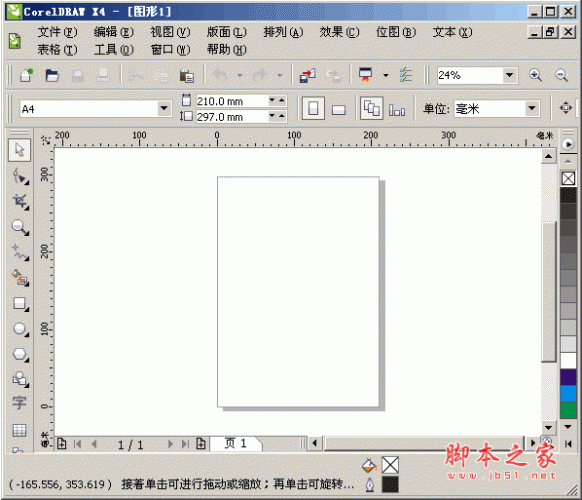Apply layout to all pages
Screen dimensions: 582x500
click(x=372, y=108)
